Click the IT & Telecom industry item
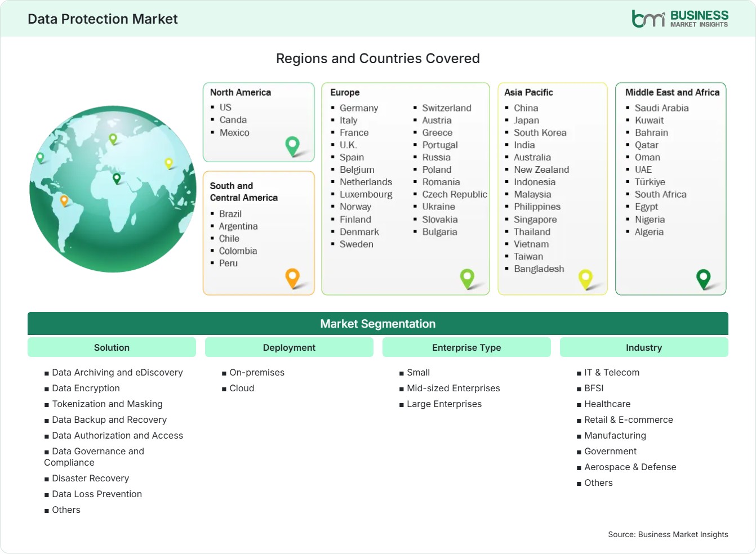The width and height of the screenshot is (756, 554). tap(612, 373)
